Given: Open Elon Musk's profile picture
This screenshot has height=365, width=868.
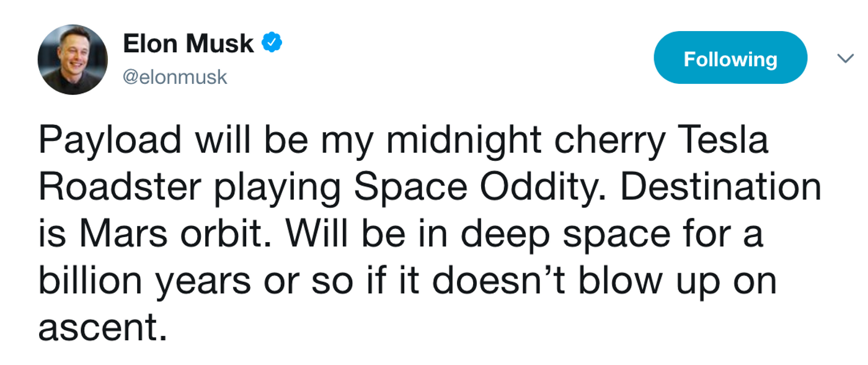Looking at the screenshot, I should point(73,60).
